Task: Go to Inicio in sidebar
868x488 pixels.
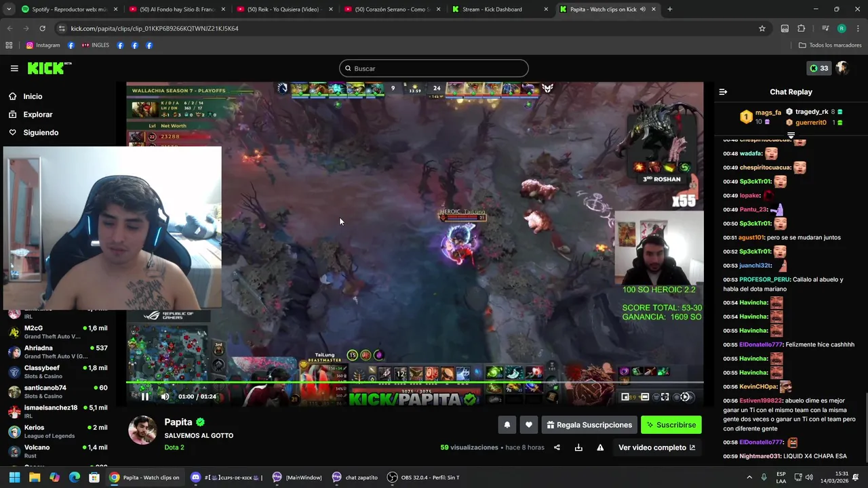Action: [x=33, y=96]
